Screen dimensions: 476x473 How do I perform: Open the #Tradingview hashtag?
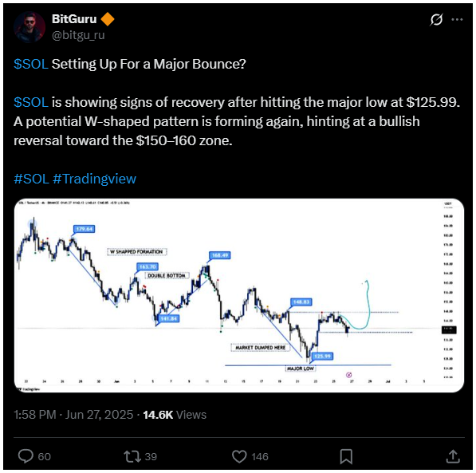click(x=94, y=179)
